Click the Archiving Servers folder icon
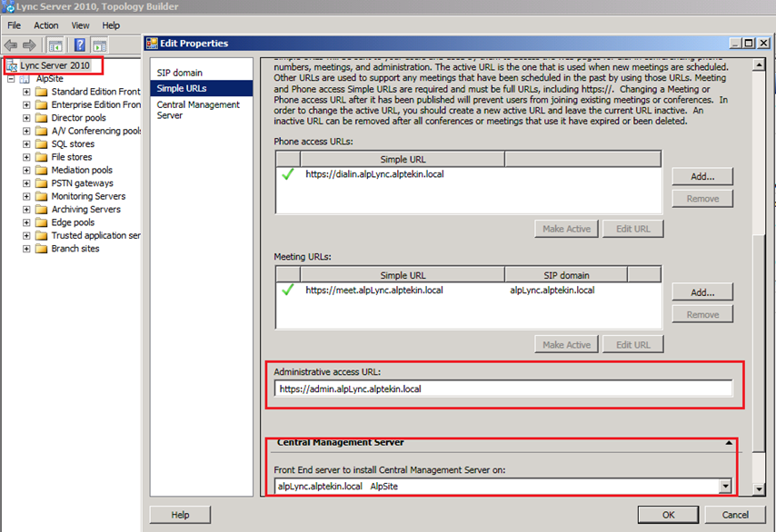 (42, 210)
